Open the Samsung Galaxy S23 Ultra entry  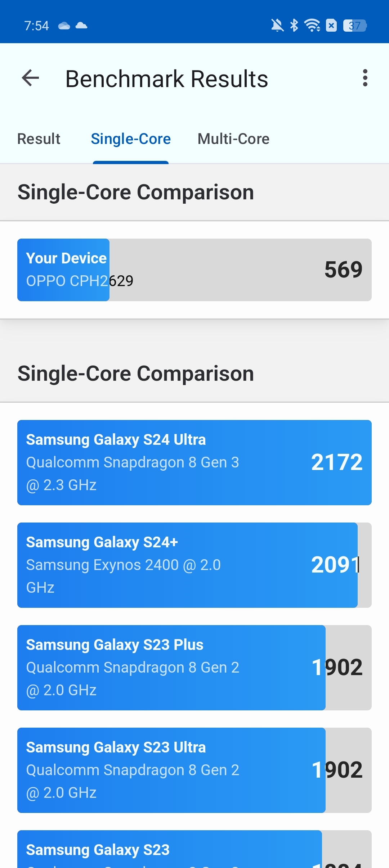click(x=194, y=770)
